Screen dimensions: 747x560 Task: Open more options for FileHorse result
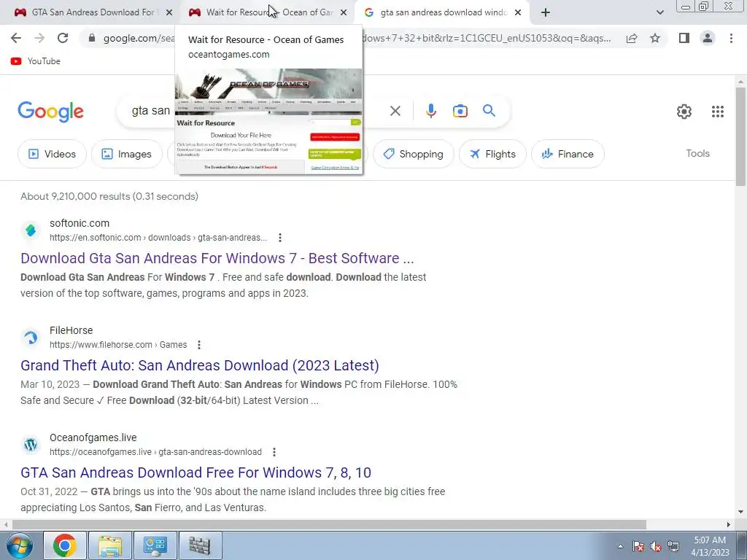tap(199, 345)
